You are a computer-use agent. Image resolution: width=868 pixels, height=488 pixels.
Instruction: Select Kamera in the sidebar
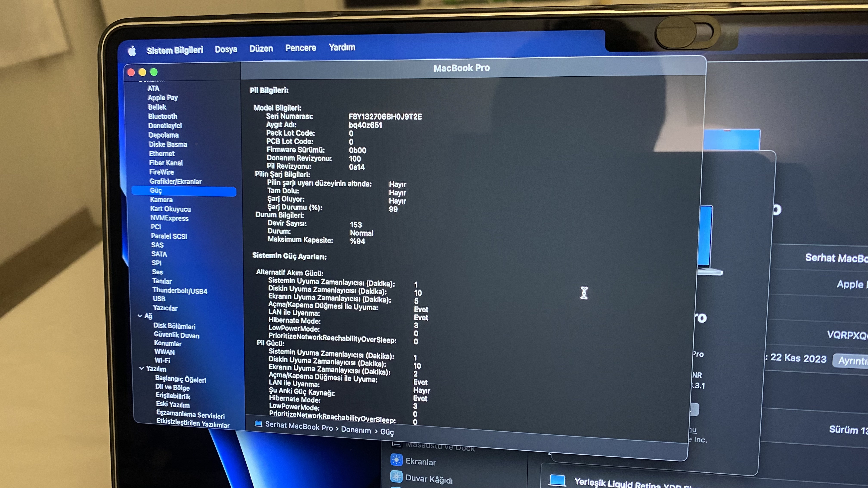161,200
